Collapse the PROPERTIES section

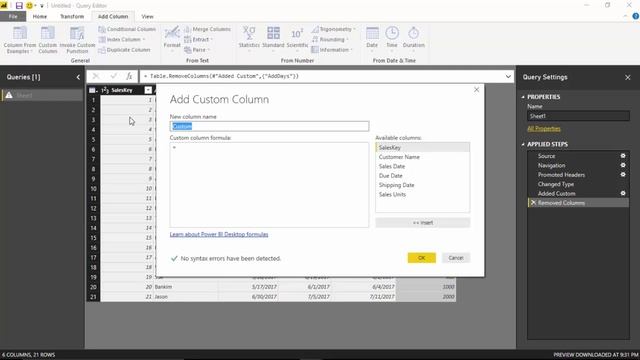pos(523,97)
